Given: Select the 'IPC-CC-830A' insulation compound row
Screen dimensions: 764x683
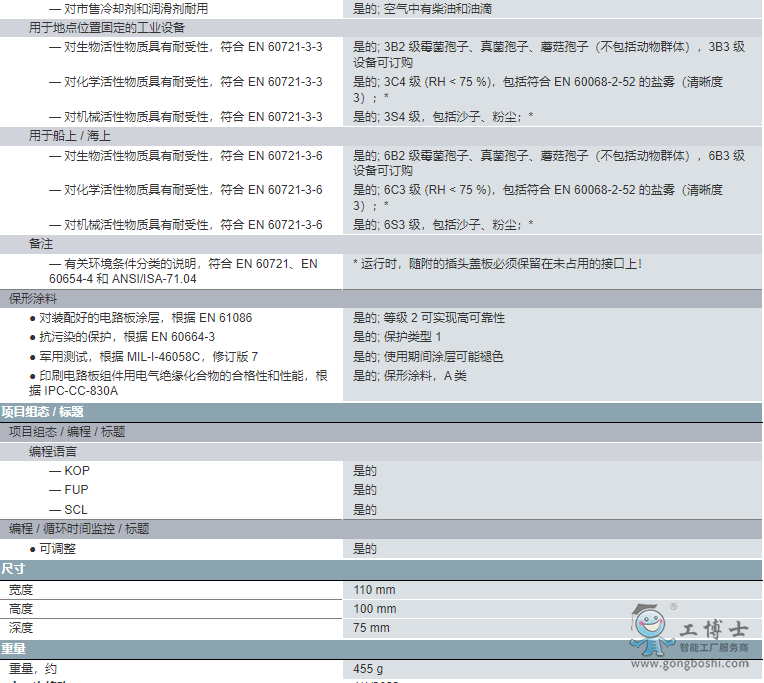Looking at the screenshot, I should tap(178, 383).
